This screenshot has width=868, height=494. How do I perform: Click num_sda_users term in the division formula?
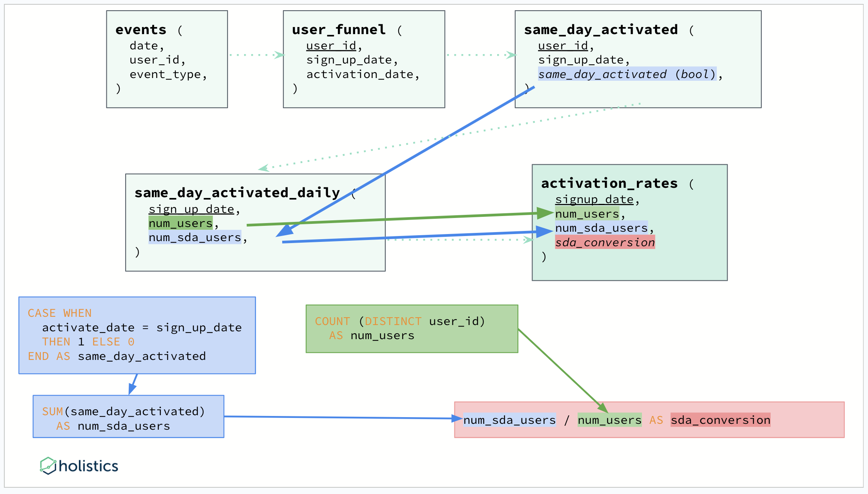click(x=509, y=420)
